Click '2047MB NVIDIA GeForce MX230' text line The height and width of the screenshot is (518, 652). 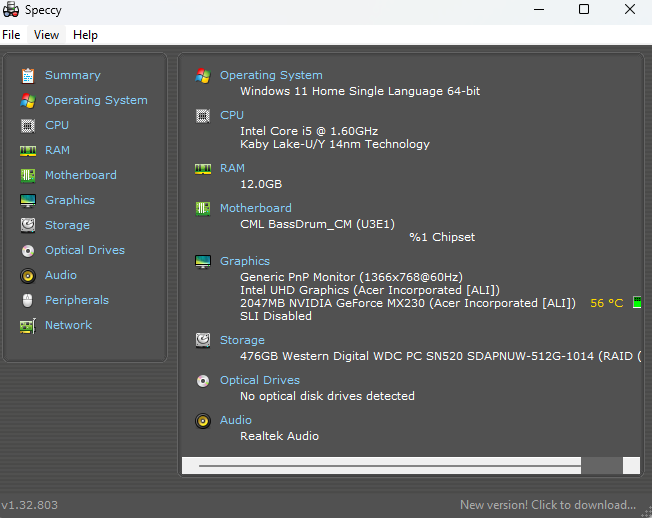408,303
